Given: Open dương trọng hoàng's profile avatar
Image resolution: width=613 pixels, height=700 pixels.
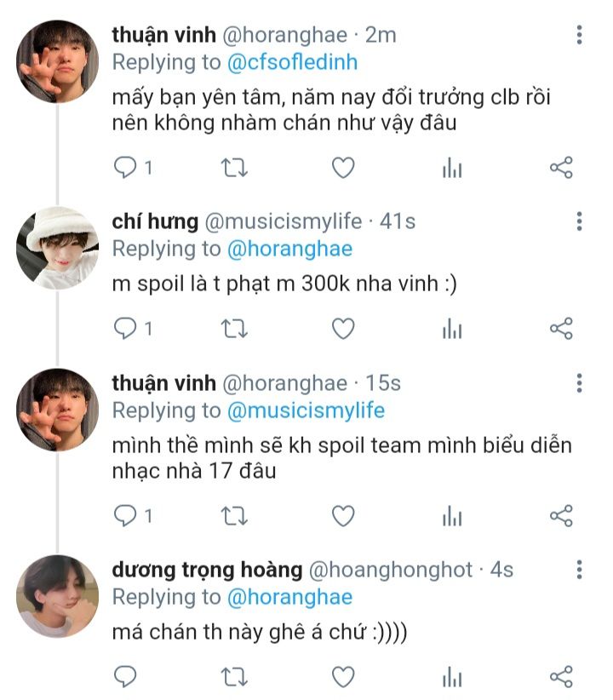Looking at the screenshot, I should click(x=57, y=595).
